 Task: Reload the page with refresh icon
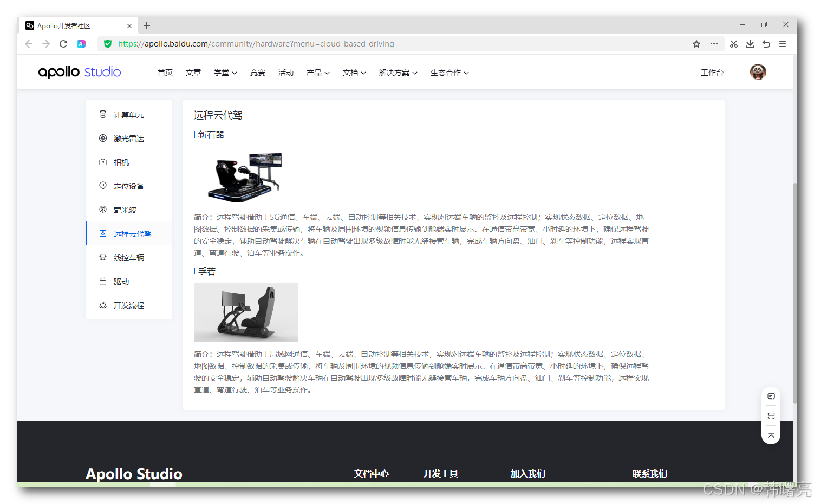tap(63, 44)
